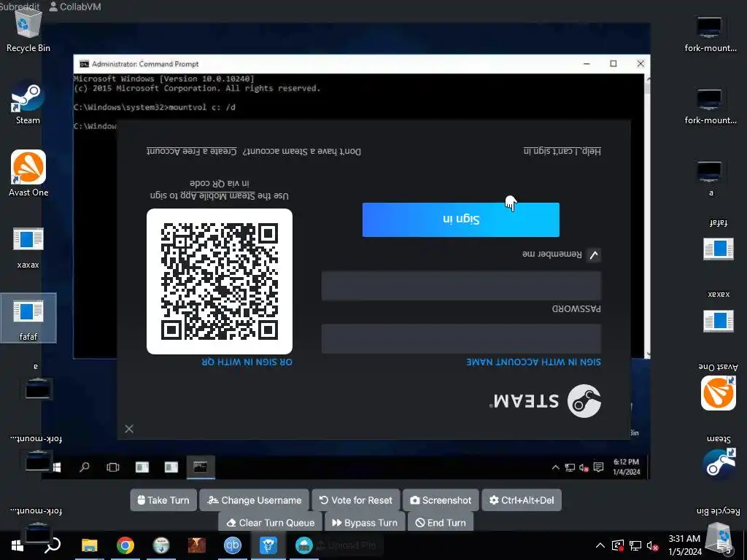Click the End Turn button
This screenshot has height=560, width=747.
click(x=441, y=522)
